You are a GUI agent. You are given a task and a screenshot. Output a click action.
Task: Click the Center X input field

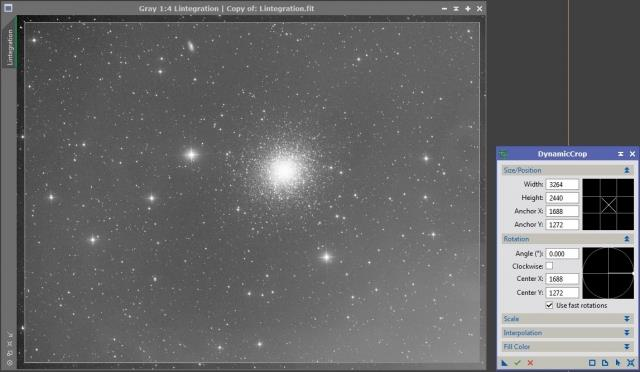[562, 279]
